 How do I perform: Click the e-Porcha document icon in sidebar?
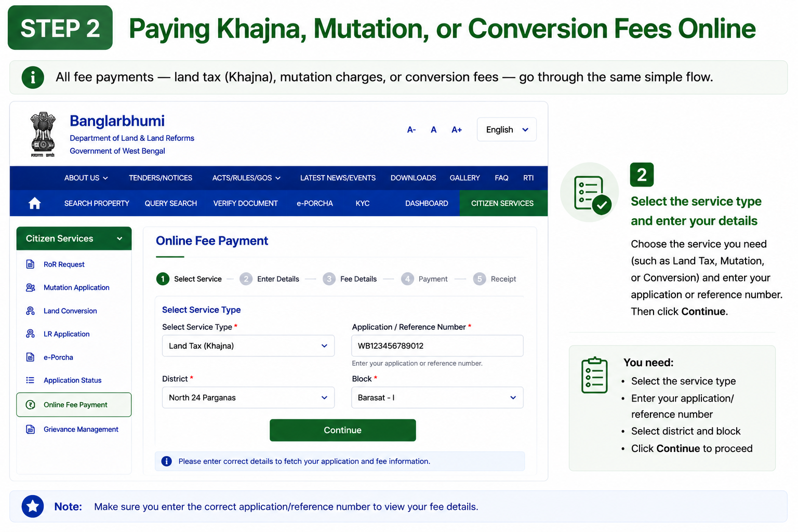30,357
